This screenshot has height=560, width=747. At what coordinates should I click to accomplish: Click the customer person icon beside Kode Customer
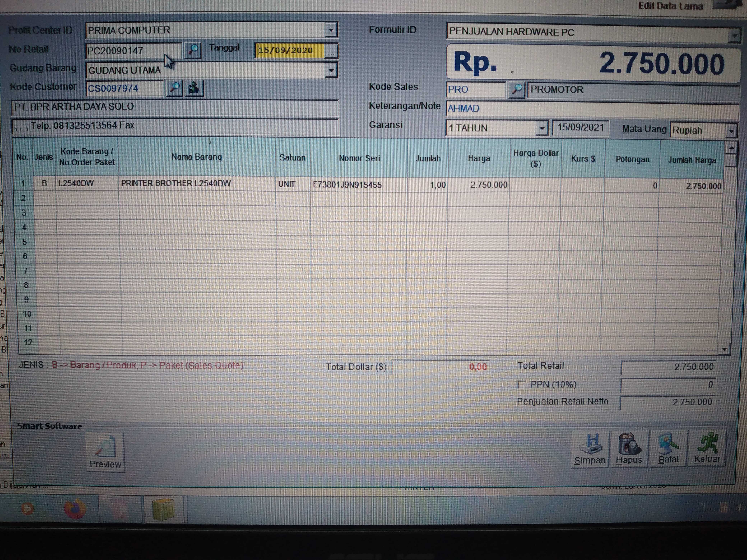(x=194, y=88)
